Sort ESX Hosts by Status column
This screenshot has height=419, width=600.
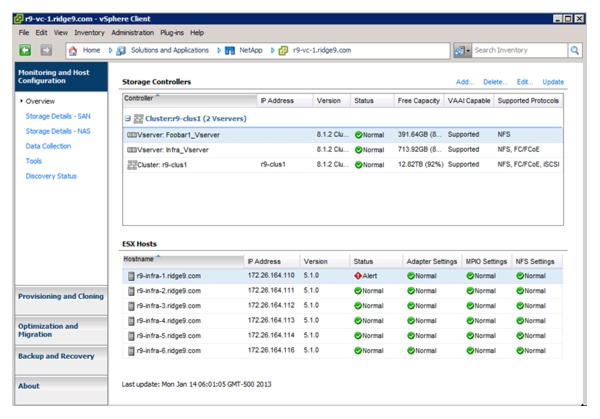[376, 261]
